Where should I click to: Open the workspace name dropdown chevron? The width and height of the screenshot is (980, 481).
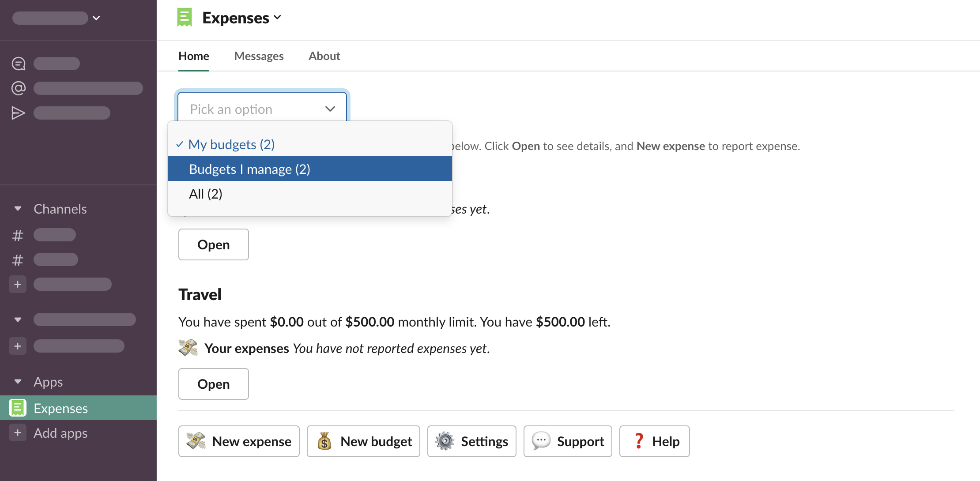coord(96,18)
